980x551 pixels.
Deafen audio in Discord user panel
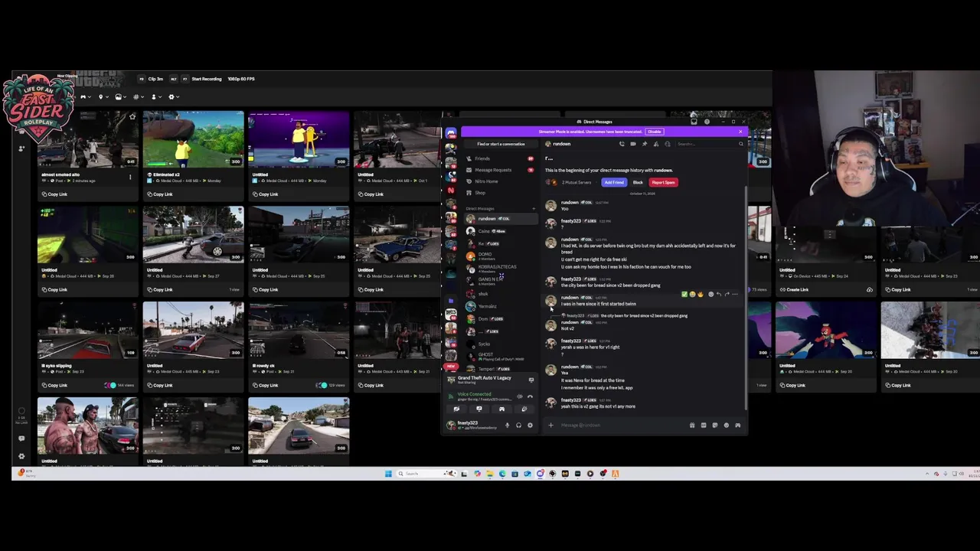518,425
